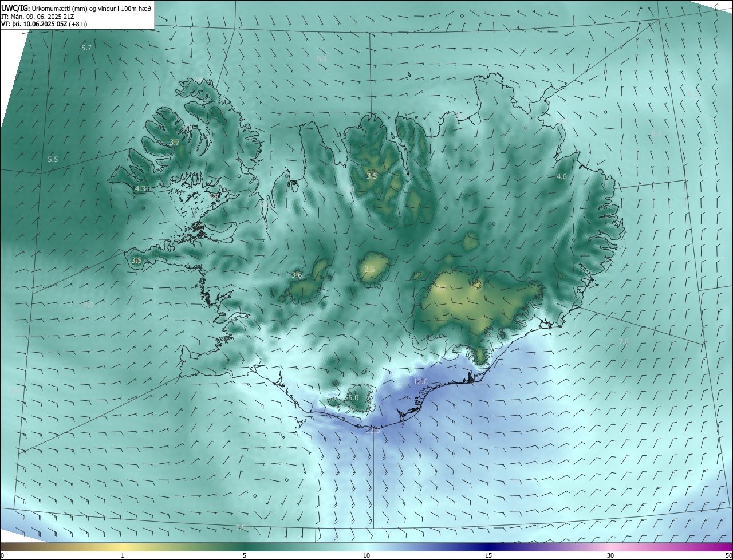Click the 5 tick label on the colour scale

[x=245, y=555]
